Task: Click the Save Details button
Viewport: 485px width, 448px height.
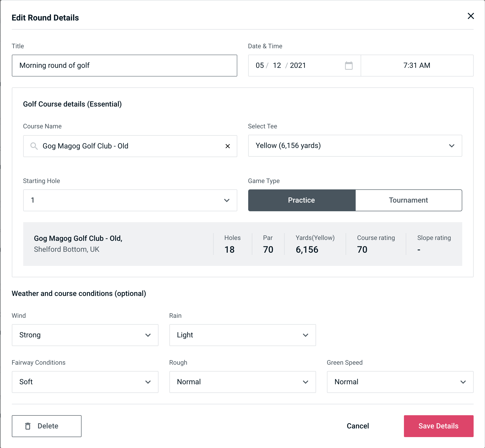Action: [438, 426]
